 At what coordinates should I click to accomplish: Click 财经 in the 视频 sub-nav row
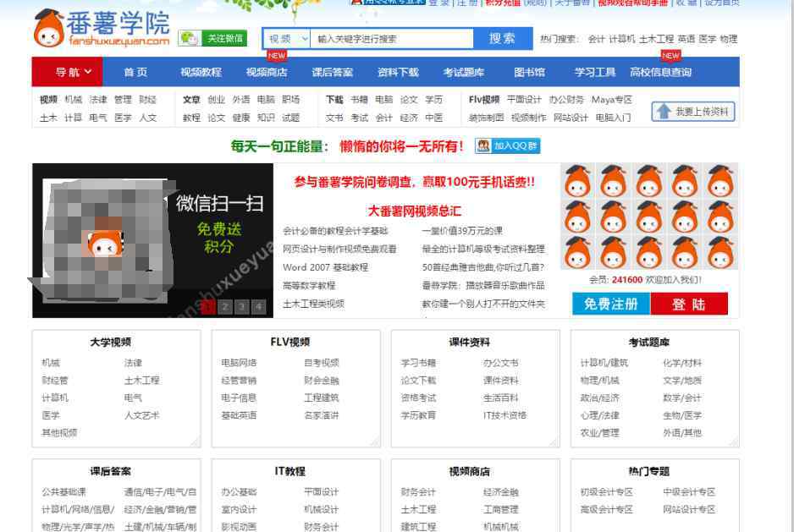(147, 100)
